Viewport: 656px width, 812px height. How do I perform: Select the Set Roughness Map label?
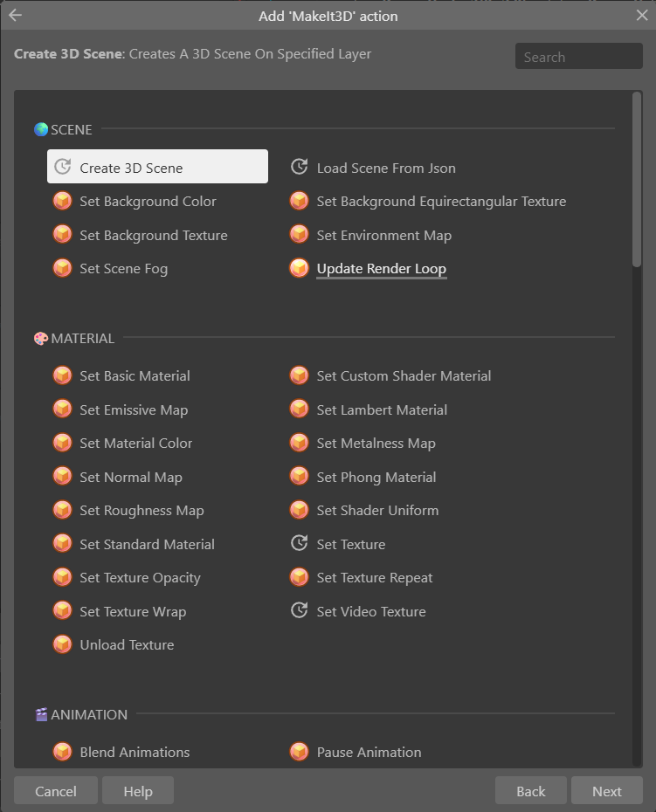142,511
